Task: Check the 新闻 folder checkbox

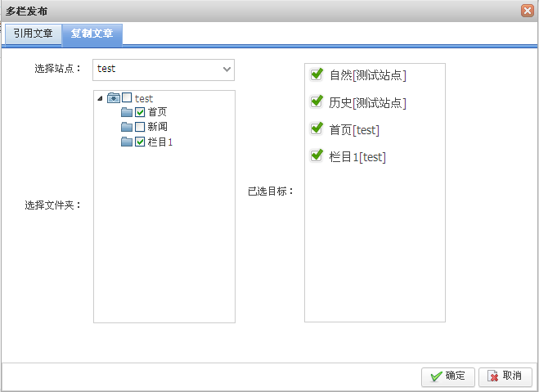Action: click(x=140, y=127)
